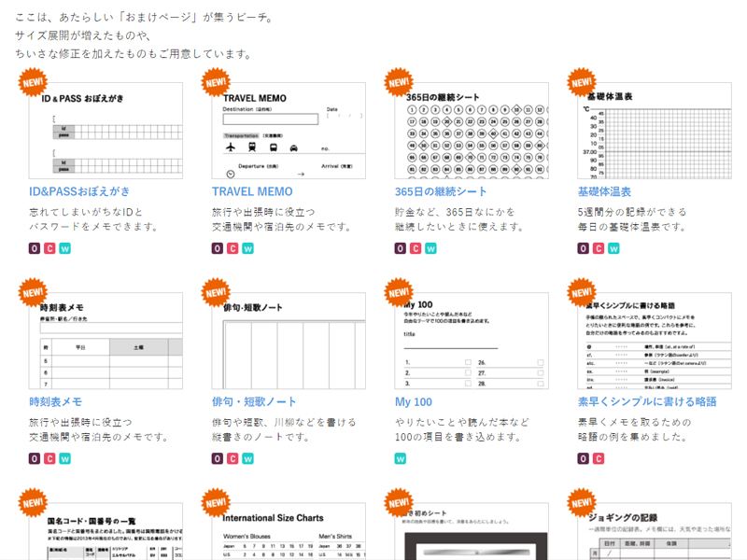Open the TRAVEL MEMO title link
This screenshot has height=560, width=747.
coord(252,191)
